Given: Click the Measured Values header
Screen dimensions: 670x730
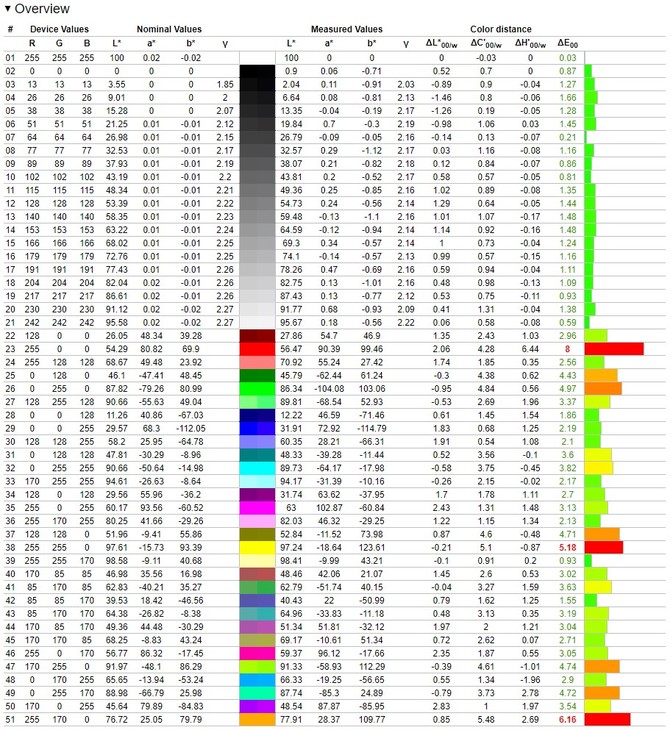Looking at the screenshot, I should click(x=346, y=29).
